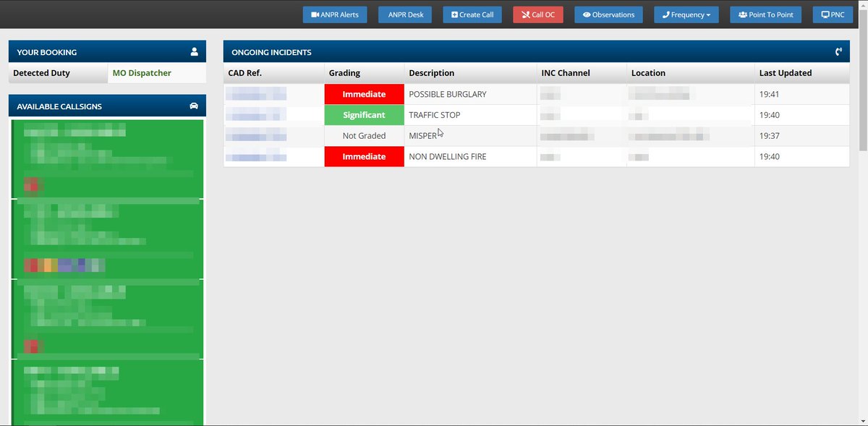The width and height of the screenshot is (868, 426).
Task: Open the ANPR Desk
Action: pyautogui.click(x=405, y=14)
